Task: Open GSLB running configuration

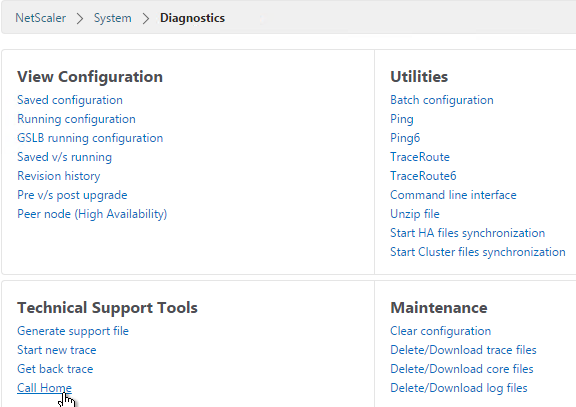Action: pyautogui.click(x=90, y=138)
